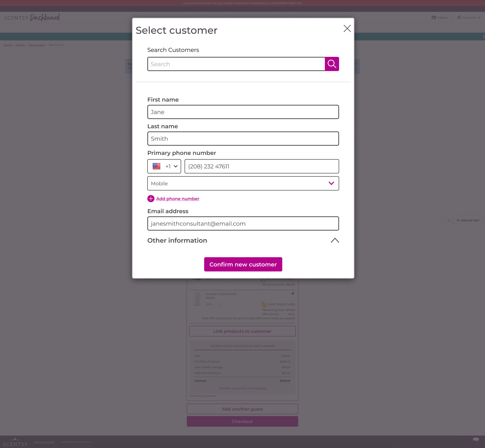
Task: Focus the Search Customers field
Action: [236, 64]
